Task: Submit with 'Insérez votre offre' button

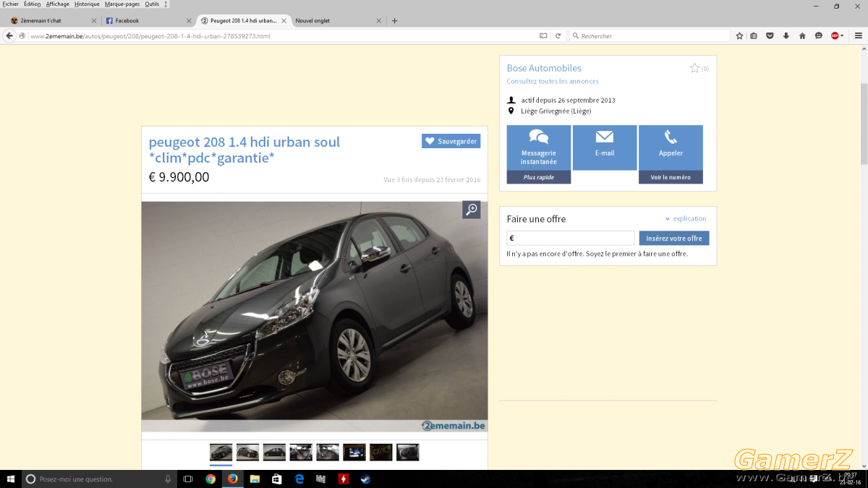Action: (674, 238)
